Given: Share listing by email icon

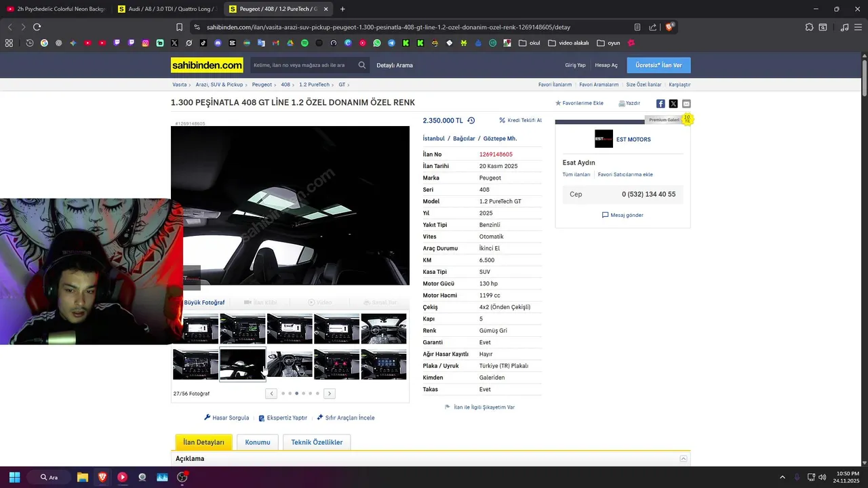Looking at the screenshot, I should tap(686, 104).
